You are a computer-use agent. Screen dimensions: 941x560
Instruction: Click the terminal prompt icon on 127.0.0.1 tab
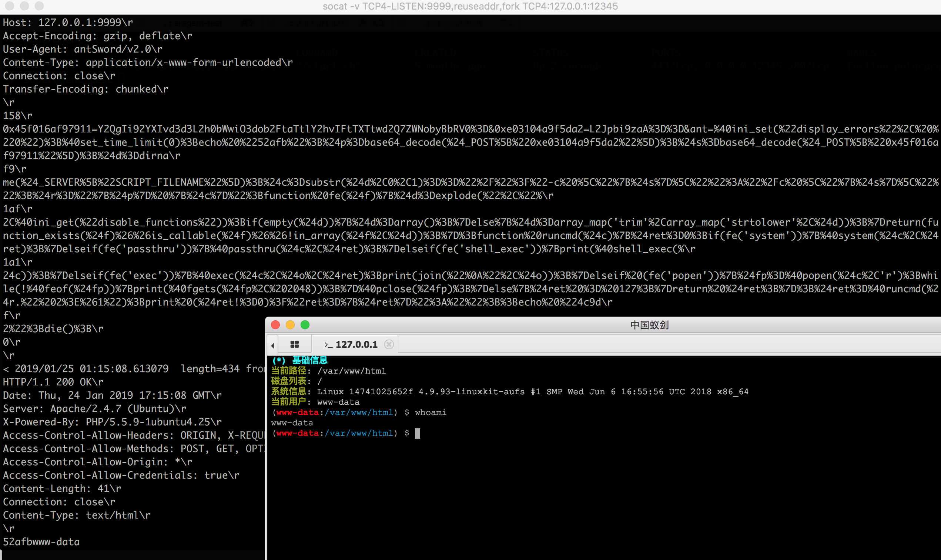[328, 344]
